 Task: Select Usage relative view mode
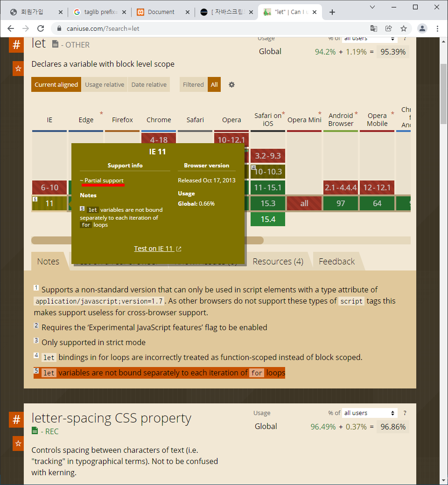[105, 84]
